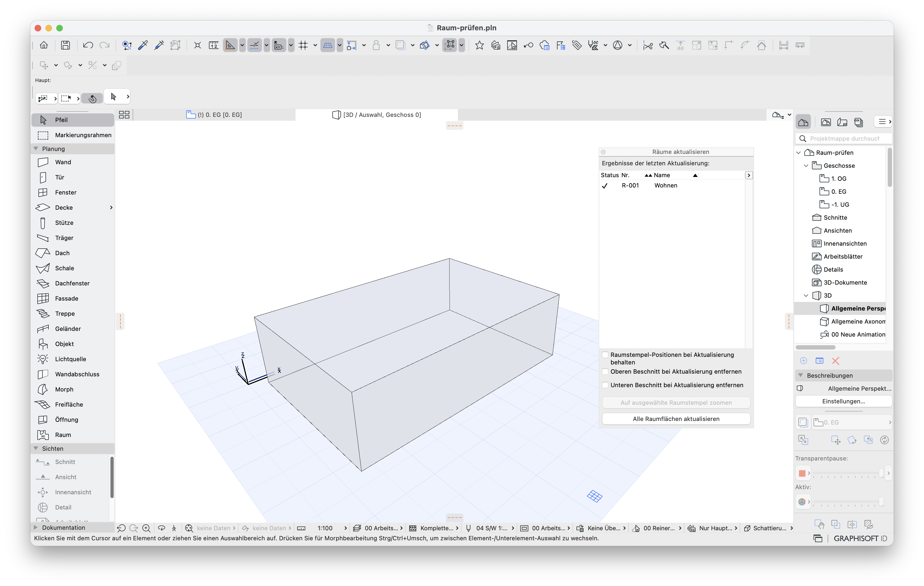This screenshot has height=586, width=924.
Task: Click the Save icon in toolbar
Action: pos(65,45)
